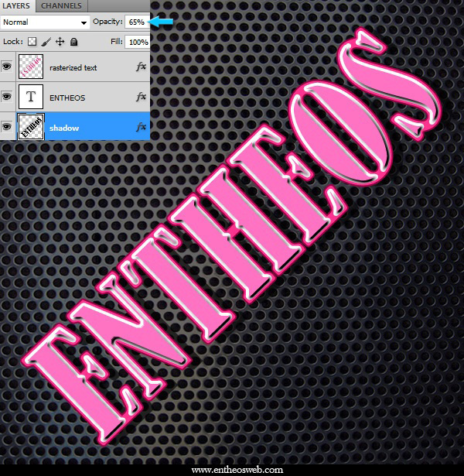Viewport: 464px width, 476px height.
Task: Hide the ENTHEOS text layer
Action: [7, 97]
